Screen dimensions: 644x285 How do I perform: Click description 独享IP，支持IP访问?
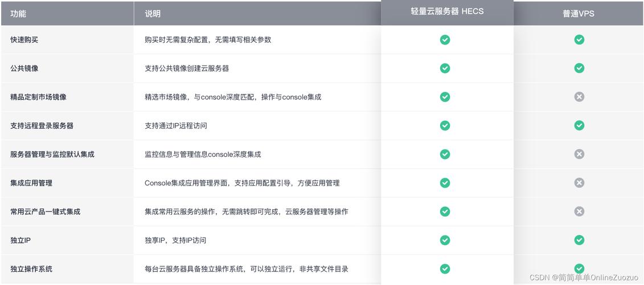point(175,240)
